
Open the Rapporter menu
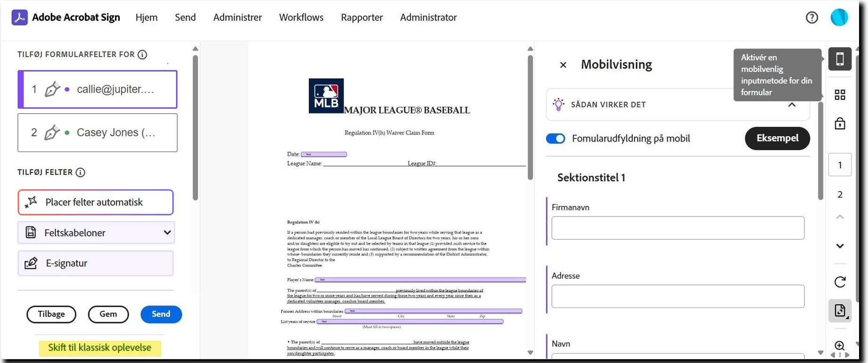(361, 17)
